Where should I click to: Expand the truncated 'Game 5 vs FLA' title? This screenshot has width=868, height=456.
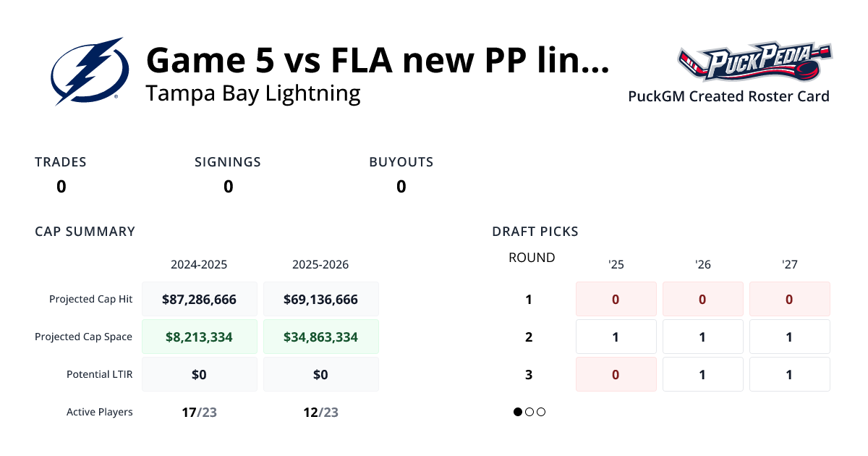pyautogui.click(x=376, y=61)
